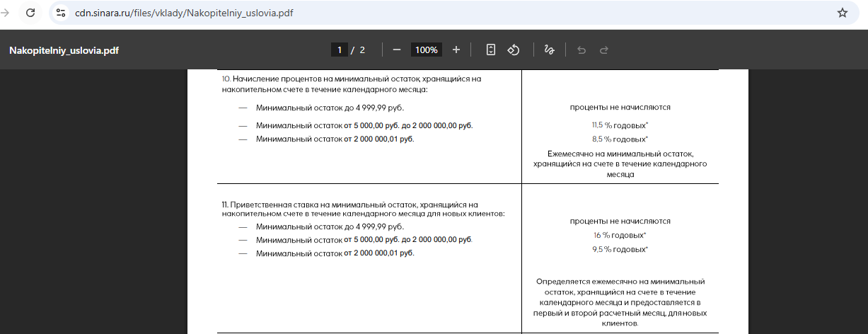Click the 100% zoom level field
The width and height of the screenshot is (868, 334).
[x=427, y=50]
